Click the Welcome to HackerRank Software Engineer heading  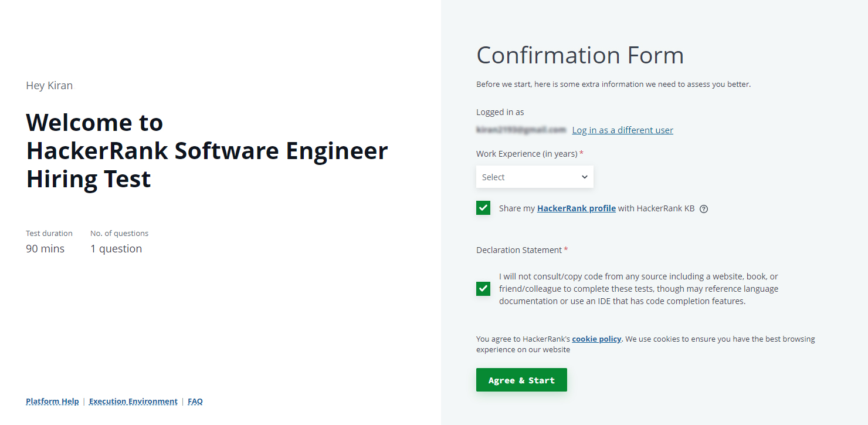point(207,150)
